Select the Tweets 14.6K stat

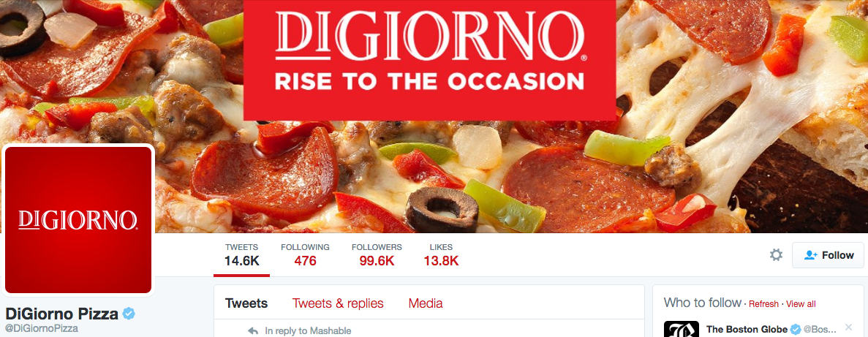pyautogui.click(x=241, y=255)
